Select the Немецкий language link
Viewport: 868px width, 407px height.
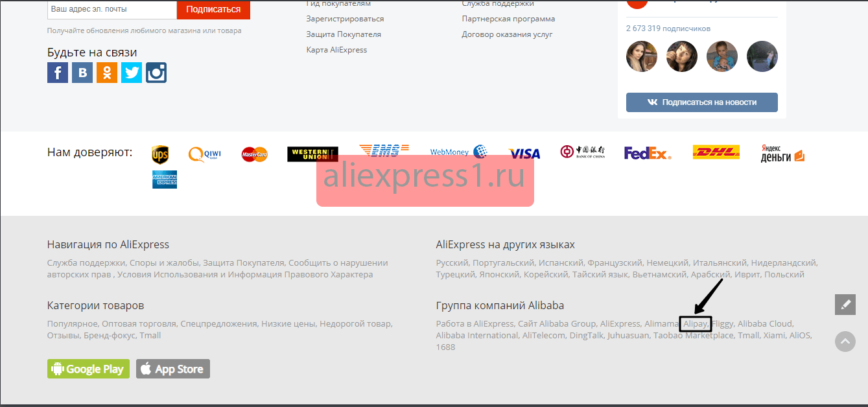(668, 263)
